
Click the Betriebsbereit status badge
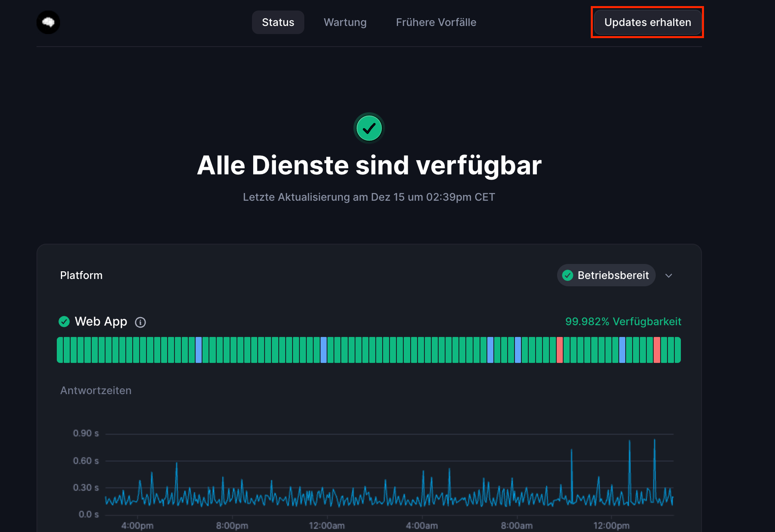coord(606,275)
